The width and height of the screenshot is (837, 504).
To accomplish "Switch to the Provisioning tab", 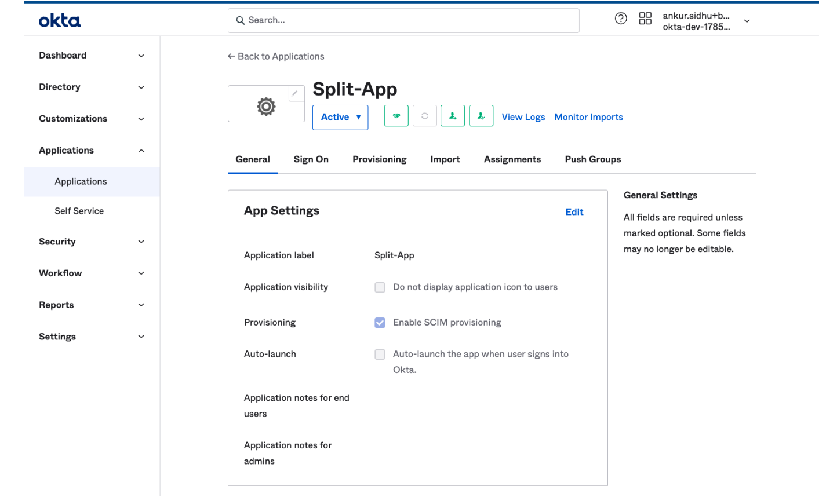I will coord(379,159).
